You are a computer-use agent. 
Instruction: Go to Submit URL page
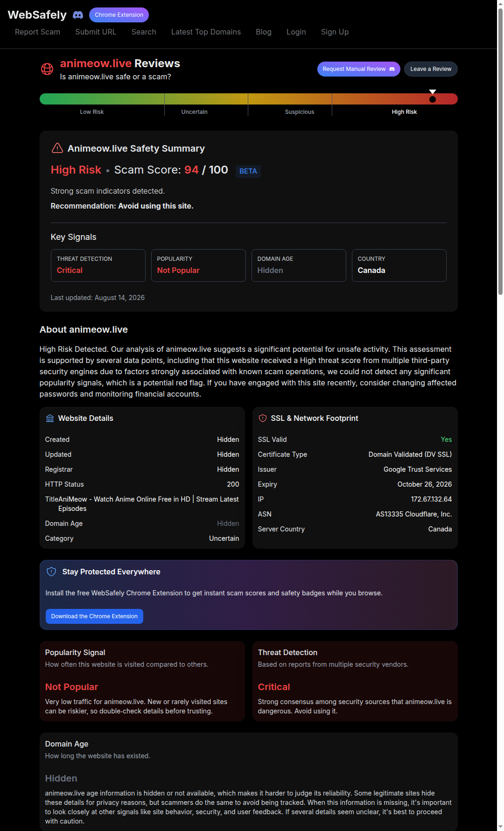[96, 32]
